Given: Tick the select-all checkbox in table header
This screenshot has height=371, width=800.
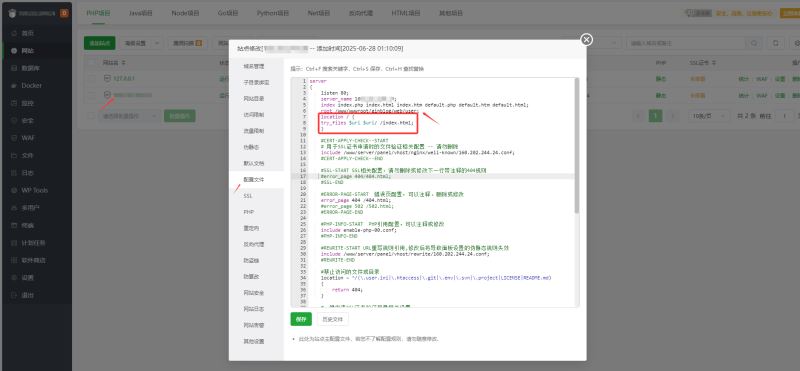Looking at the screenshot, I should [91, 63].
